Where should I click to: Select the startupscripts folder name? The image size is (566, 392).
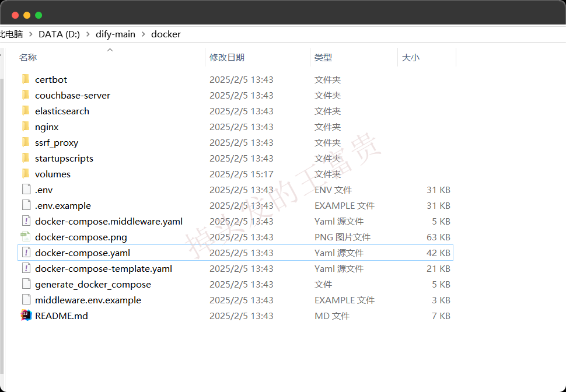pos(64,159)
